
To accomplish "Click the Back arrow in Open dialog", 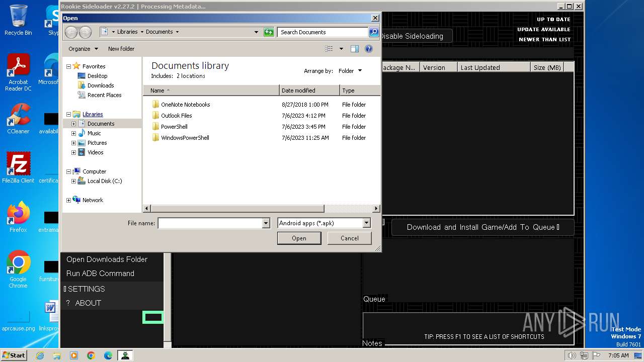I will (71, 32).
